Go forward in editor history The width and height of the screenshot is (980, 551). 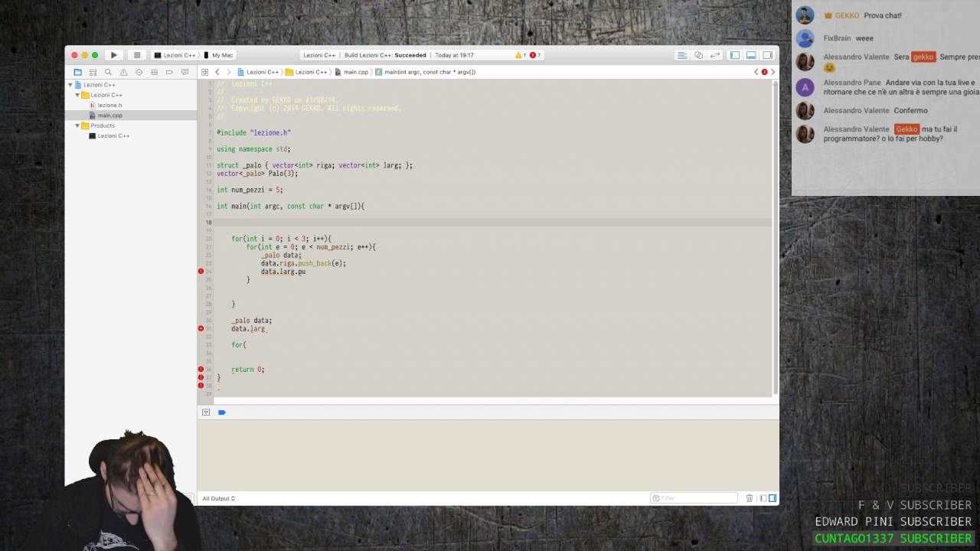pos(228,72)
